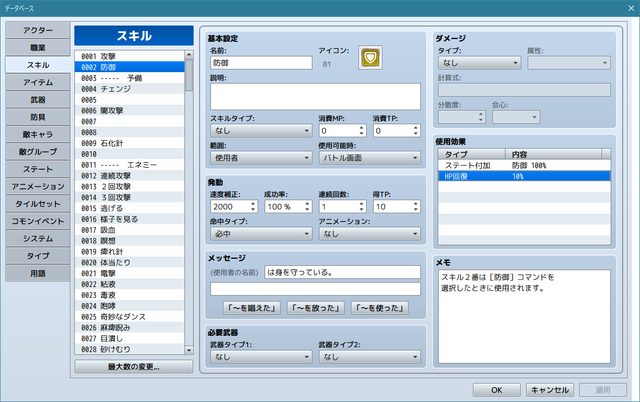This screenshot has height=402, width=640.
Task: Expand the スキルタイプ dropdown
Action: tap(261, 131)
